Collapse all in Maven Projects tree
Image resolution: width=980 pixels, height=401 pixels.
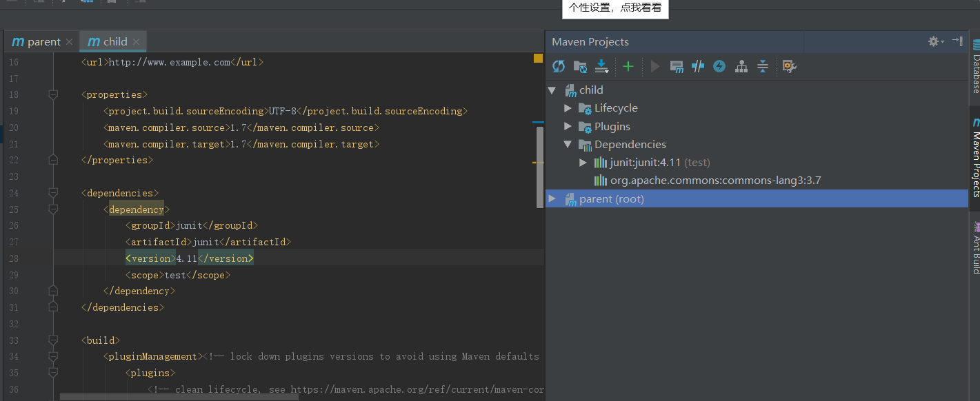click(x=763, y=66)
